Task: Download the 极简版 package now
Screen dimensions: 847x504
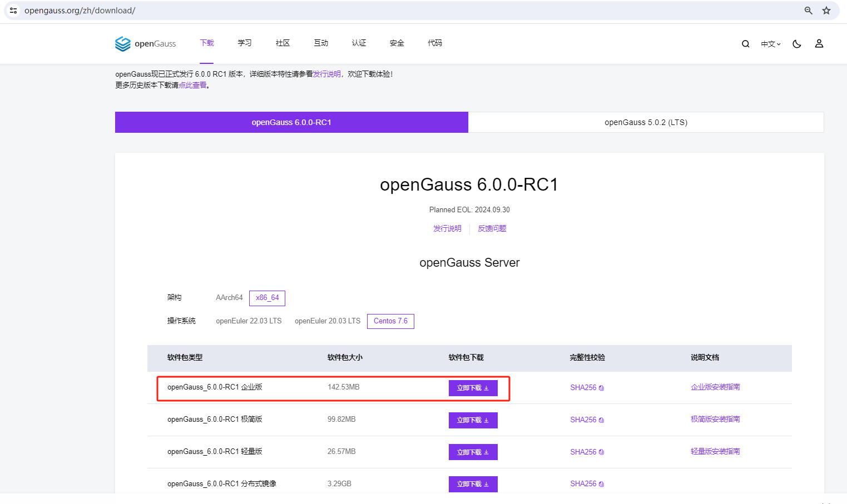Action: [473, 420]
